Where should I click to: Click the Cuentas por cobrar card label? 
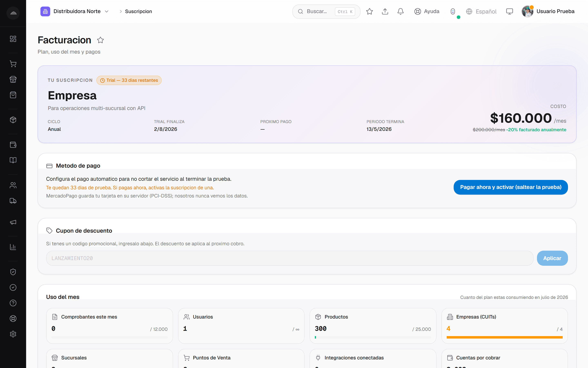[x=478, y=358]
